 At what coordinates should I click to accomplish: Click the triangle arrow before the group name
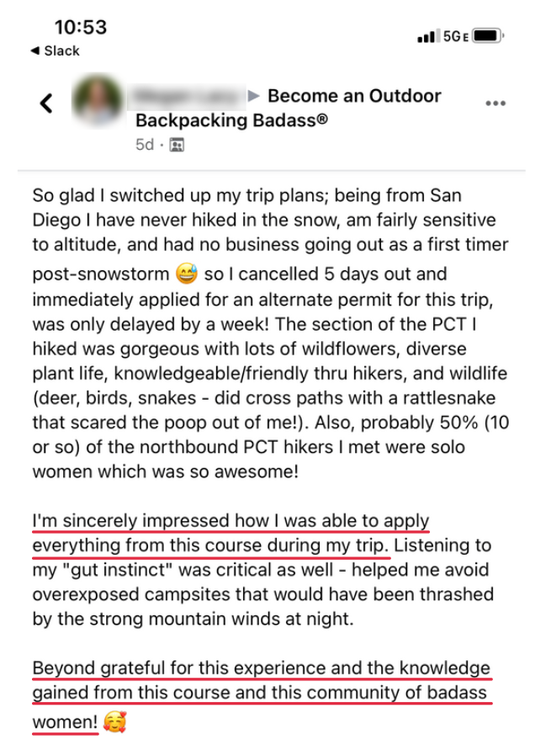click(253, 96)
